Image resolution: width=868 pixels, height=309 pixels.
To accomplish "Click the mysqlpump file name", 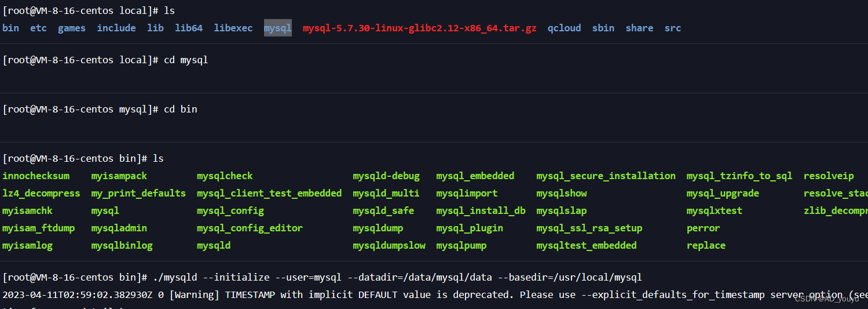I will tap(462, 245).
